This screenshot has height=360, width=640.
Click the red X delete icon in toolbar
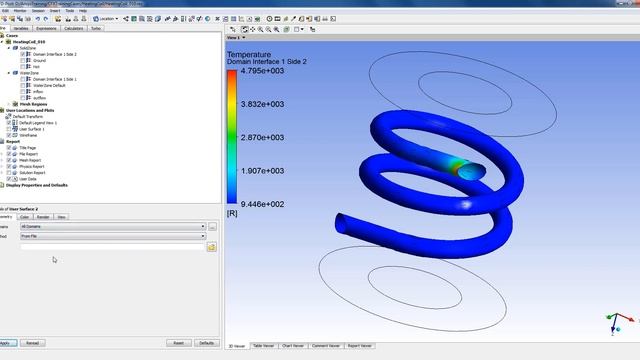point(218,19)
